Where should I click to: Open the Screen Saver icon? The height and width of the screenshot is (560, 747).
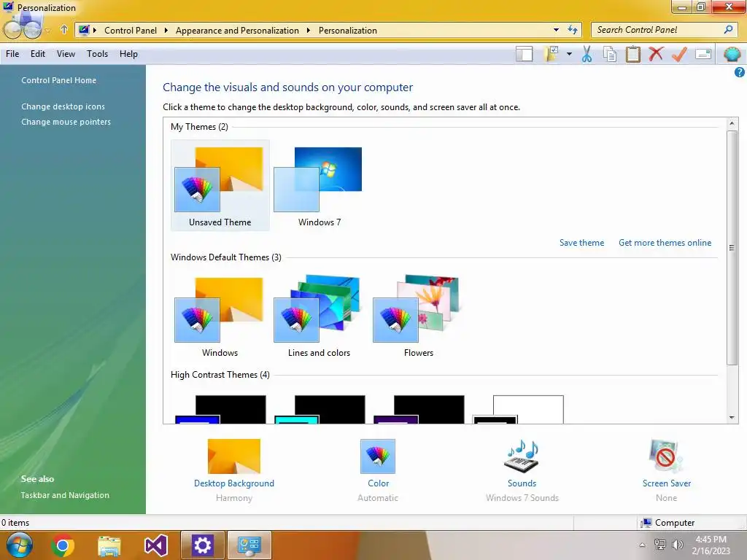click(x=666, y=456)
